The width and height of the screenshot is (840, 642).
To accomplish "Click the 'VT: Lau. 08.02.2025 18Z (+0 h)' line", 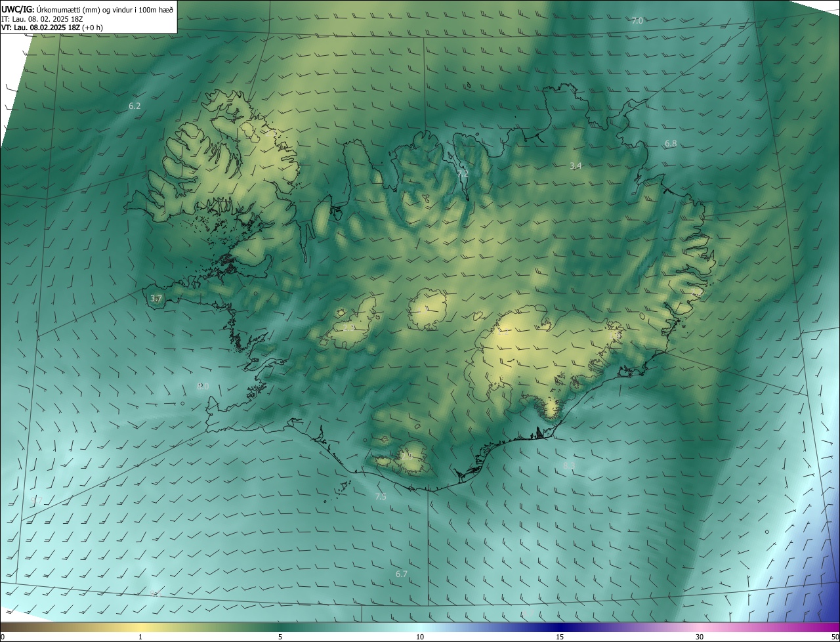I will click(52, 28).
